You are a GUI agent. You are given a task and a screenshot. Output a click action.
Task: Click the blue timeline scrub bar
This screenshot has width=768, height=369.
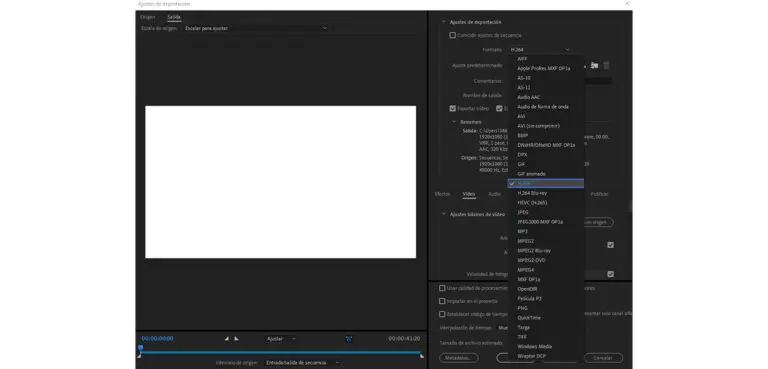281,352
